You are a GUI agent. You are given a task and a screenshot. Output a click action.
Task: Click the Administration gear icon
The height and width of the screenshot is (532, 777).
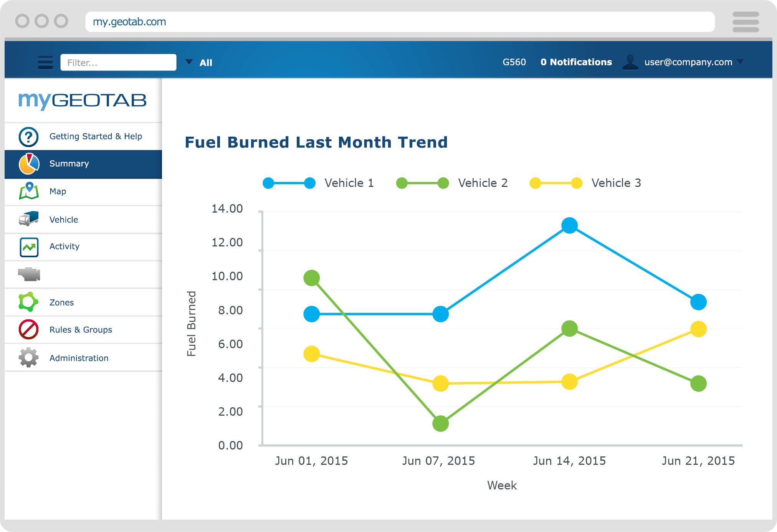pyautogui.click(x=28, y=357)
